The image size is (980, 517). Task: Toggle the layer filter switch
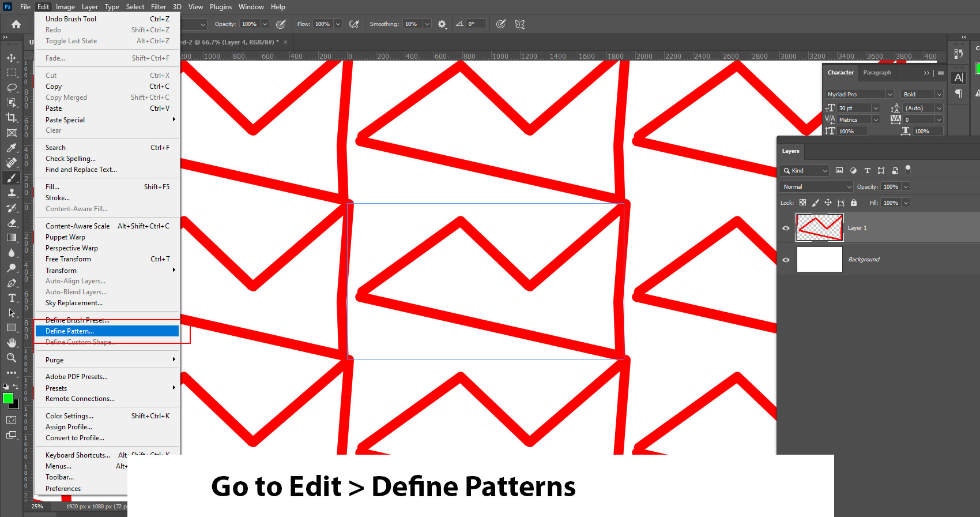point(908,170)
